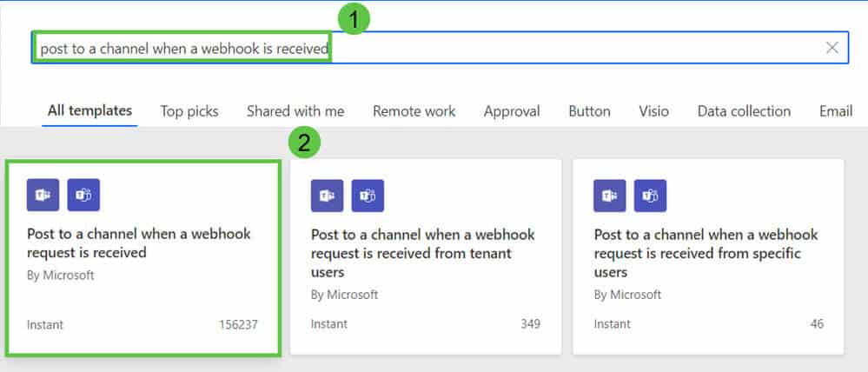Click the first Teams icon on the specific users card
Viewport: 868px width, 372px height.
tap(609, 196)
